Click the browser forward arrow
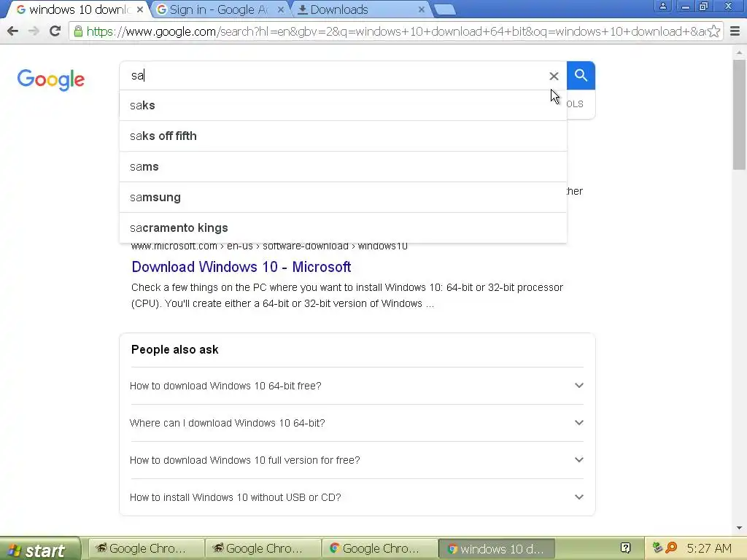 click(x=34, y=31)
